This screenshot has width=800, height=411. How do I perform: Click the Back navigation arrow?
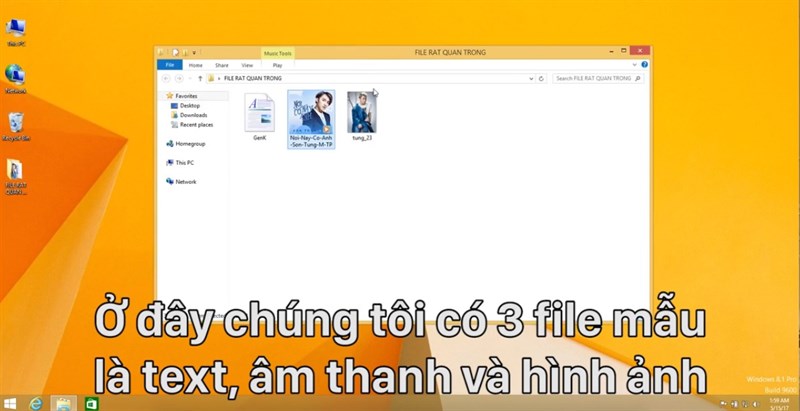click(x=166, y=79)
